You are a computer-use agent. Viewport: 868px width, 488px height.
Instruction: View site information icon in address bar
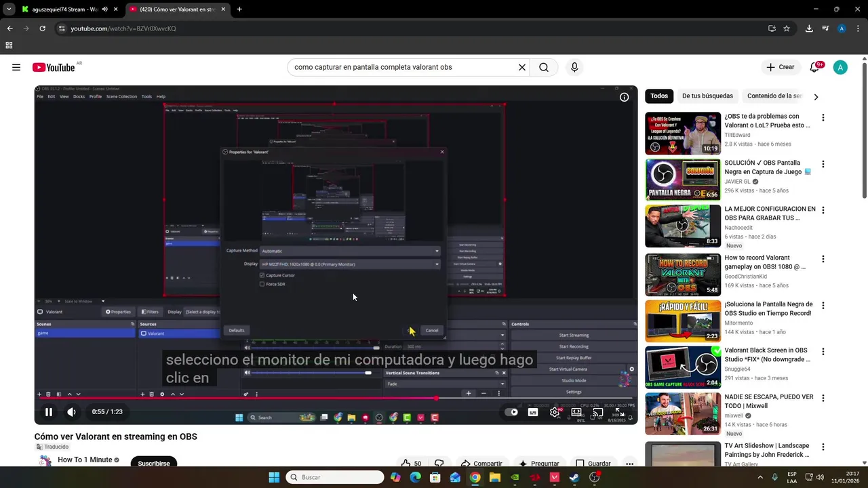(x=62, y=28)
